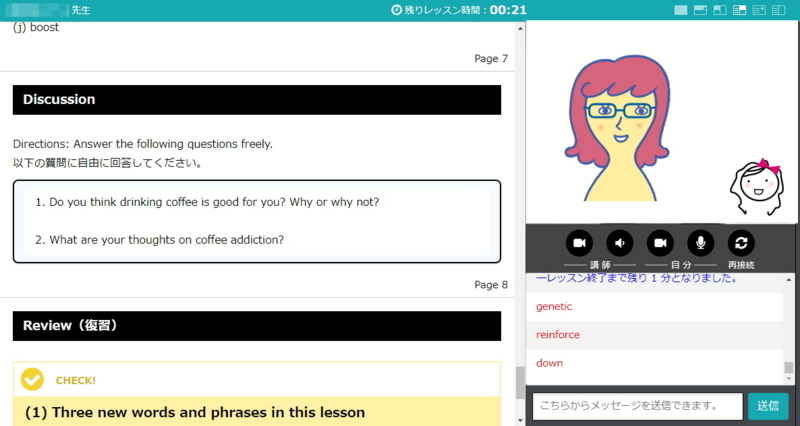Click the English directions sentence
Screen dimensions: 800x426
143,144
